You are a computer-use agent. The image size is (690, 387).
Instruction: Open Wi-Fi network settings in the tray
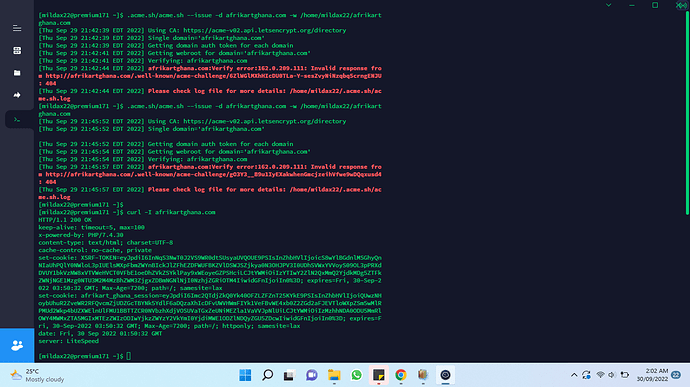tap(600, 375)
